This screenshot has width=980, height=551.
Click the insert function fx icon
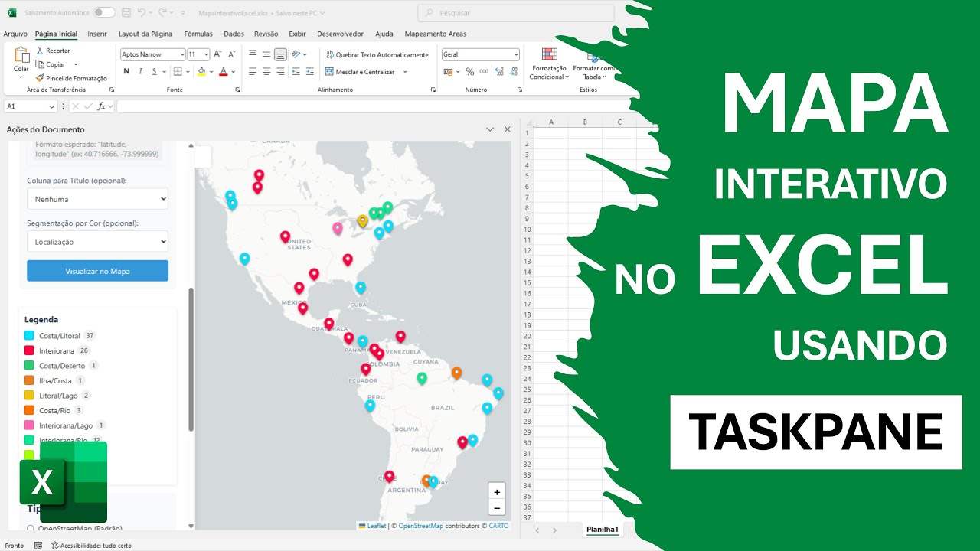click(x=101, y=106)
